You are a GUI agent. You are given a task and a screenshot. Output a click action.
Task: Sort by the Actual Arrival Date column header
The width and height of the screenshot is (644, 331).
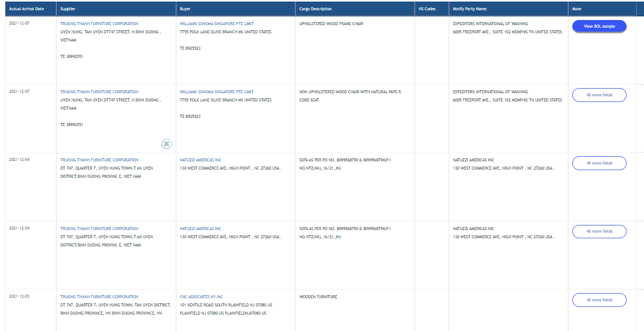tap(26, 9)
